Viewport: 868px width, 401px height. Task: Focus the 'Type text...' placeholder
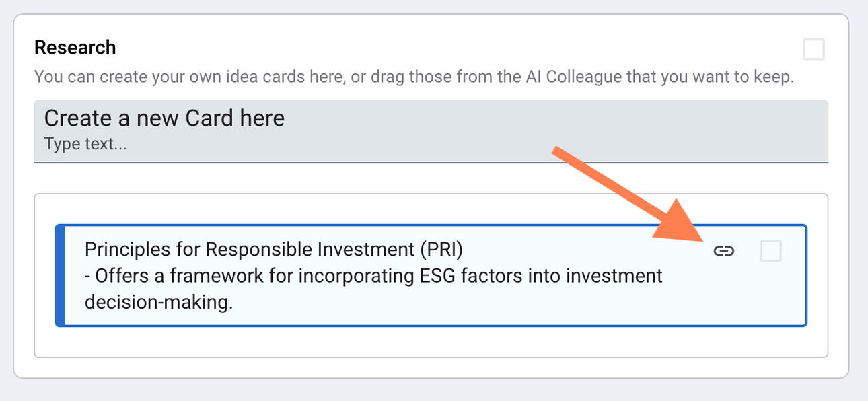click(85, 144)
